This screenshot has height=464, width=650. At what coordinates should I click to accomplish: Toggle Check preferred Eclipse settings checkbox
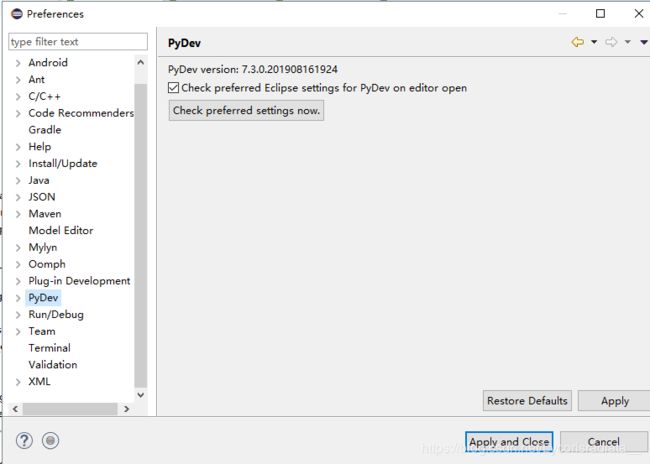(173, 88)
